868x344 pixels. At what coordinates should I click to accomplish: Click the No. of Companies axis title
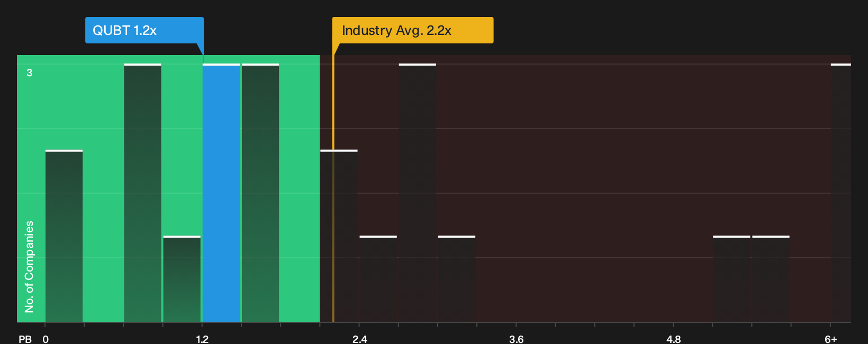tap(29, 267)
